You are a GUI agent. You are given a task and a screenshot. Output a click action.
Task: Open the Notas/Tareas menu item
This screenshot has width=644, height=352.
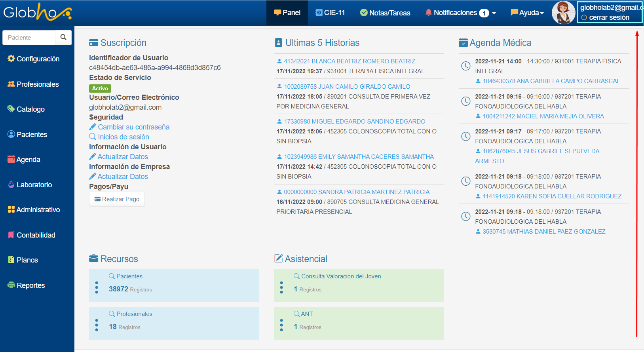[385, 13]
